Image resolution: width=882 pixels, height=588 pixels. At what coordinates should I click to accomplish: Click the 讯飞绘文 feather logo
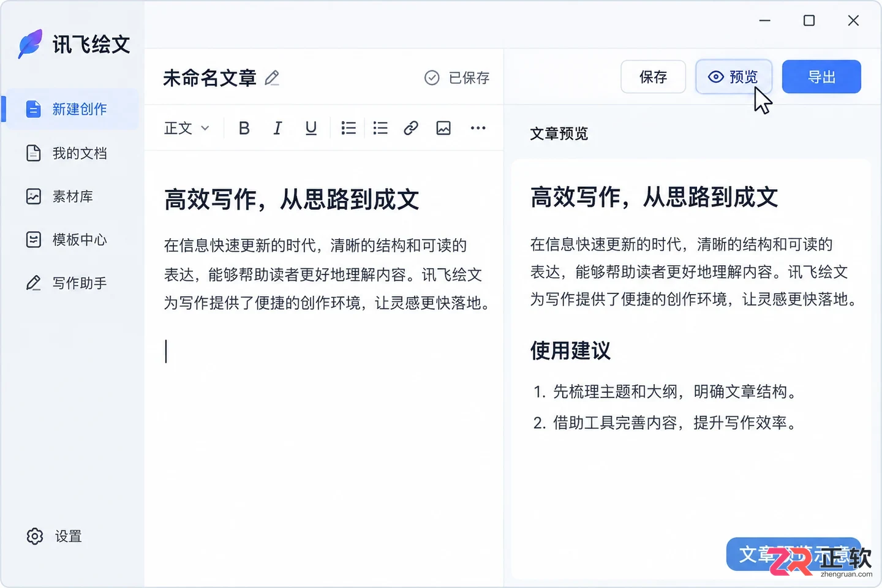point(30,44)
